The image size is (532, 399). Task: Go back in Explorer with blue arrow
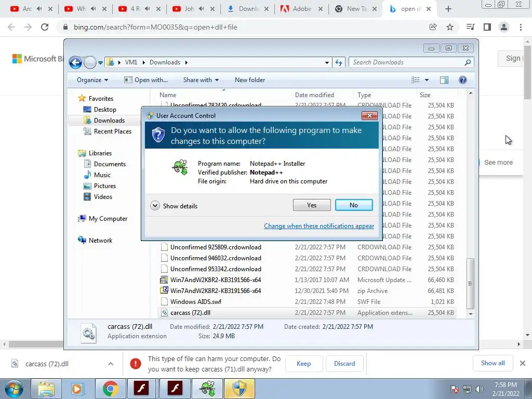tap(75, 62)
